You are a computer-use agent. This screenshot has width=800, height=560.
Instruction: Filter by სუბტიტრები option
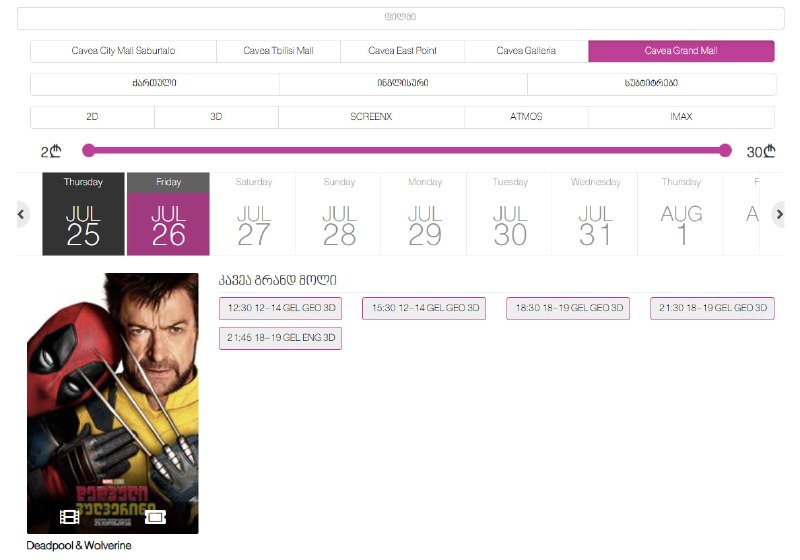coord(652,84)
